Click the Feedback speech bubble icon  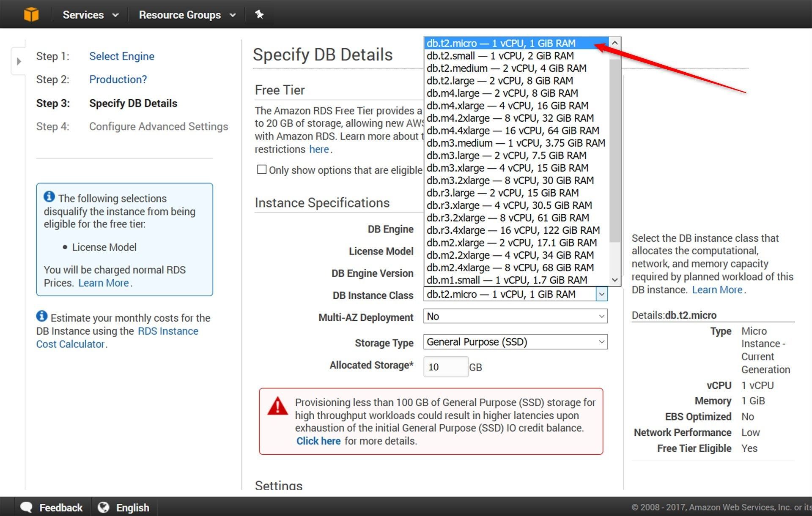tap(26, 507)
